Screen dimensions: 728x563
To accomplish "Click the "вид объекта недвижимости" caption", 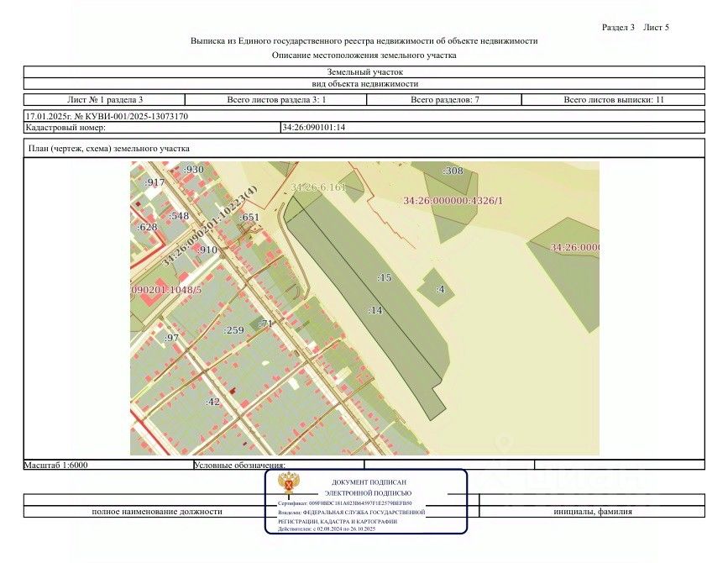I will (365, 84).
